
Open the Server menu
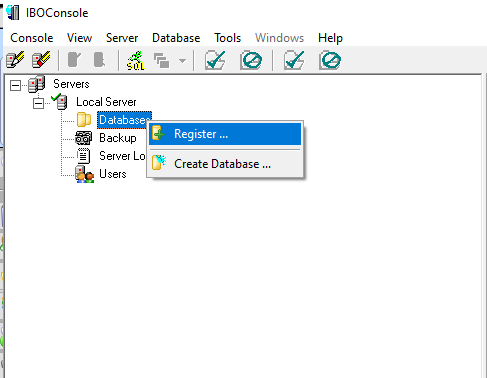(122, 38)
